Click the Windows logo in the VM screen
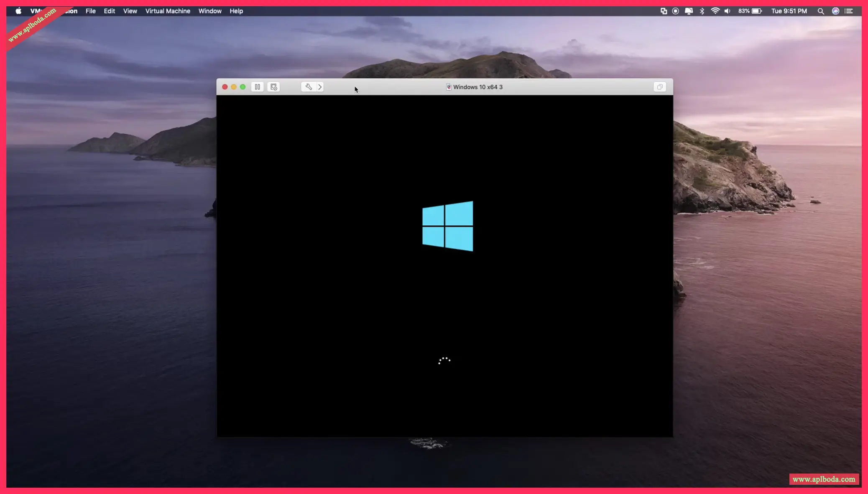Image resolution: width=868 pixels, height=494 pixels. (x=447, y=226)
